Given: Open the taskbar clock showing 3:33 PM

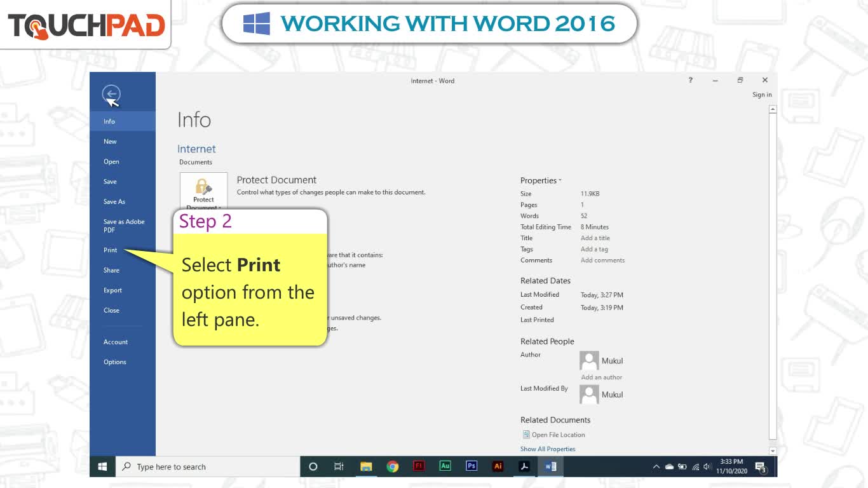Looking at the screenshot, I should click(x=731, y=466).
